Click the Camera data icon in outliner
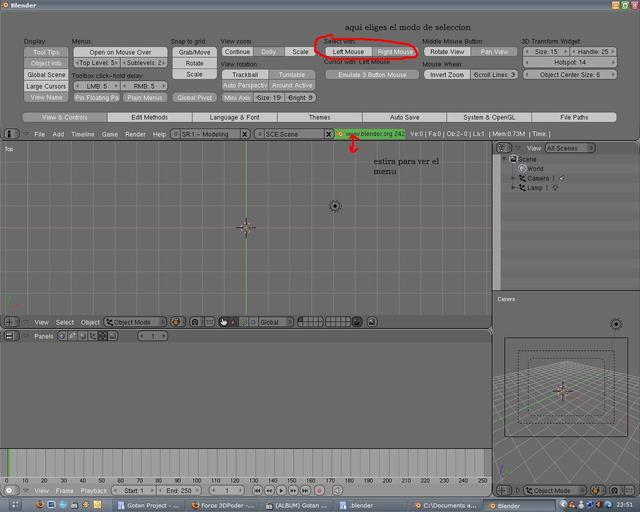640x512 pixels. [x=562, y=178]
